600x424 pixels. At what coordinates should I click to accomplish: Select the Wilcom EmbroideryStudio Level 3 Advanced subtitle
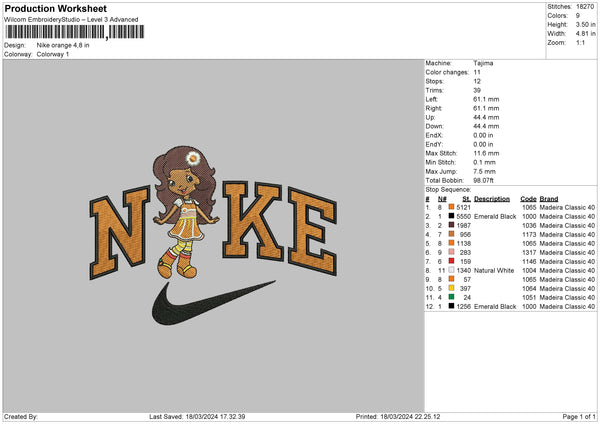click(x=71, y=20)
